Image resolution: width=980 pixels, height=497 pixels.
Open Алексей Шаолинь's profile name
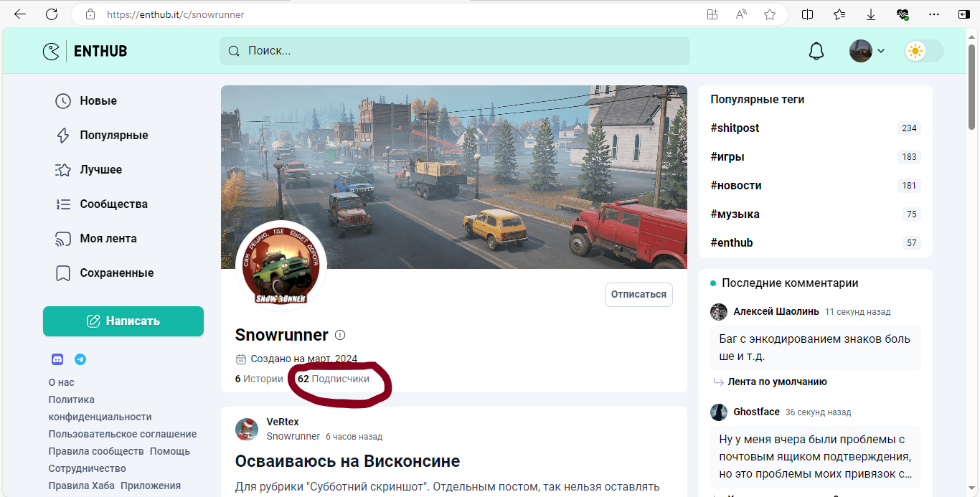click(x=776, y=311)
